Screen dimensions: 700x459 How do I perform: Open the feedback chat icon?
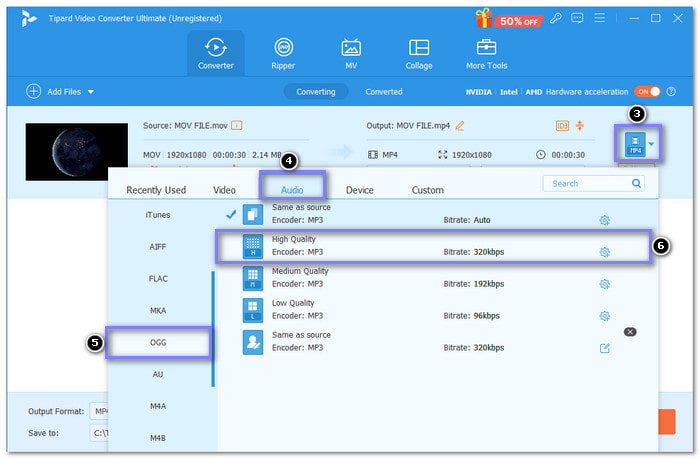tap(577, 18)
